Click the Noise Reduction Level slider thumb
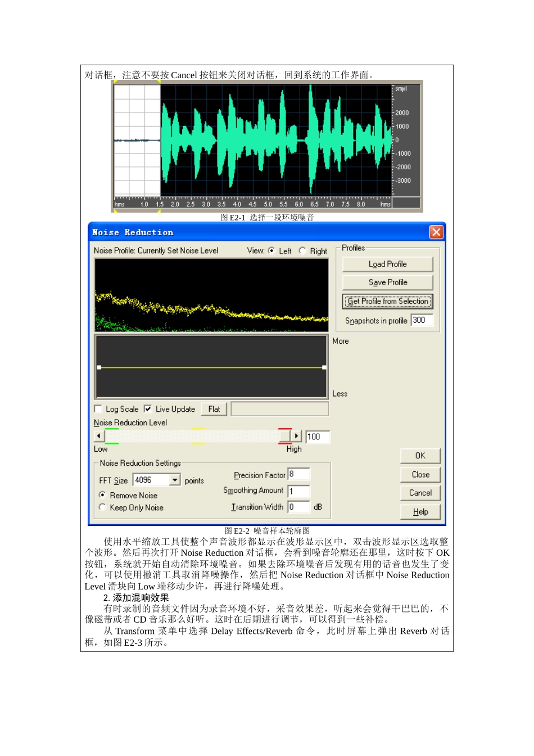 pyautogui.click(x=285, y=436)
